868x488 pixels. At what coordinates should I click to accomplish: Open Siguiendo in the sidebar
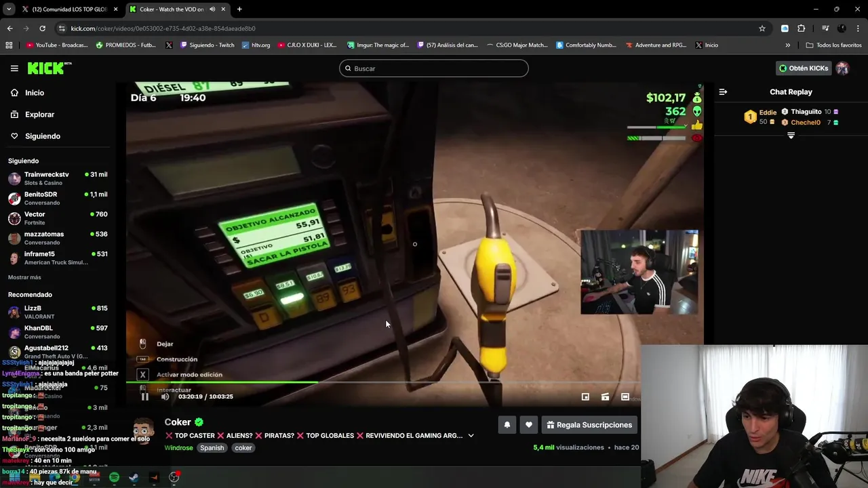pyautogui.click(x=35, y=136)
